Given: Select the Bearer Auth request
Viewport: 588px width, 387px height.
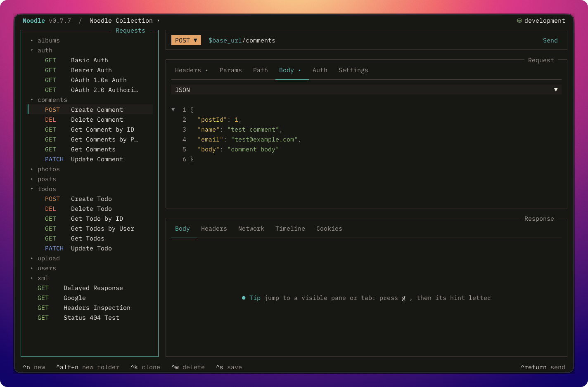Looking at the screenshot, I should pyautogui.click(x=91, y=70).
